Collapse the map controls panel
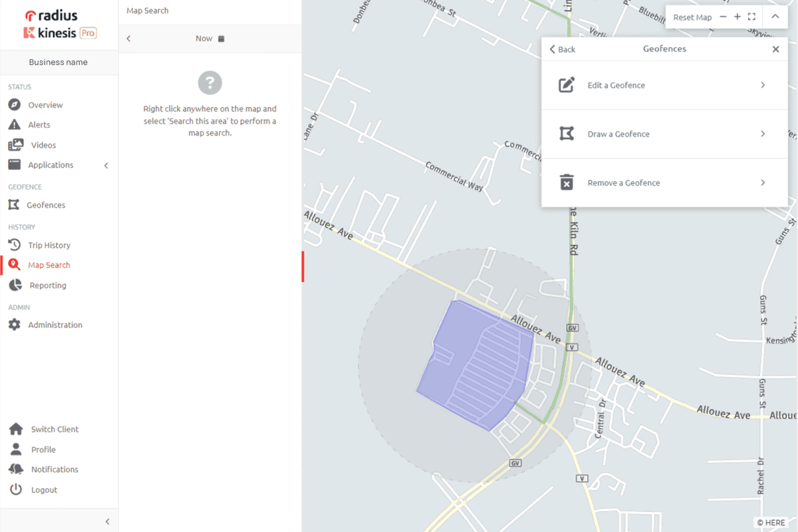Image resolution: width=798 pixels, height=532 pixels. [x=775, y=17]
